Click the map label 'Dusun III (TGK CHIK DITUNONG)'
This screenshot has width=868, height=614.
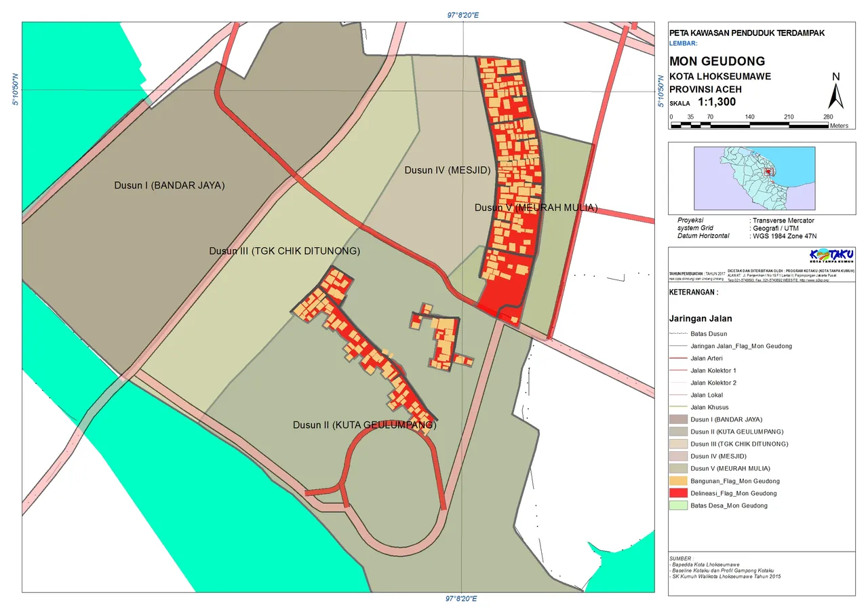point(284,251)
